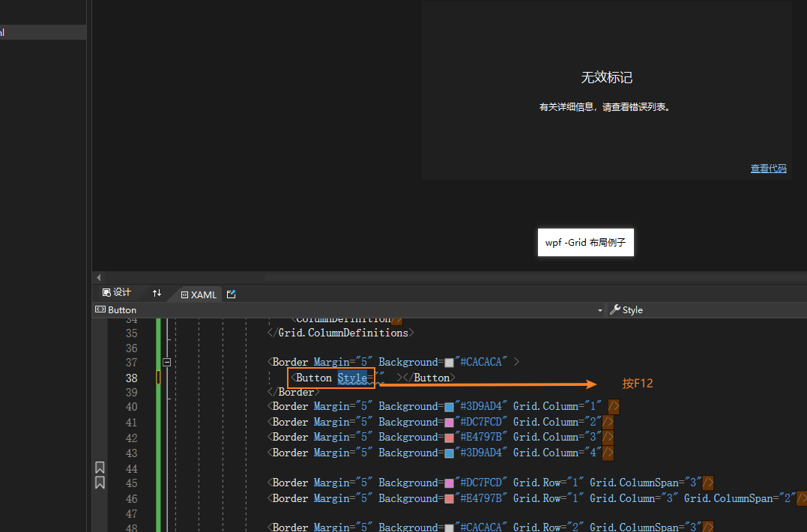Click the designer scroll left arrow
This screenshot has width=807, height=532.
point(99,277)
